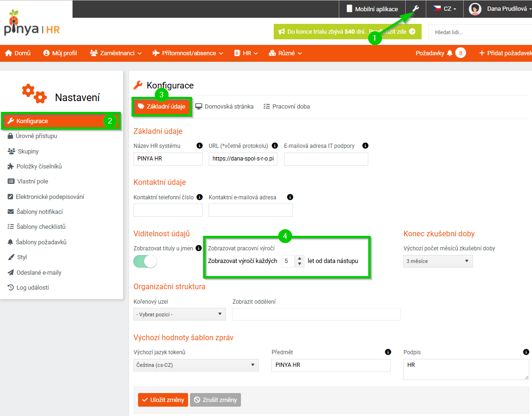Go to Můj profil
532x416 pixels.
60,53
